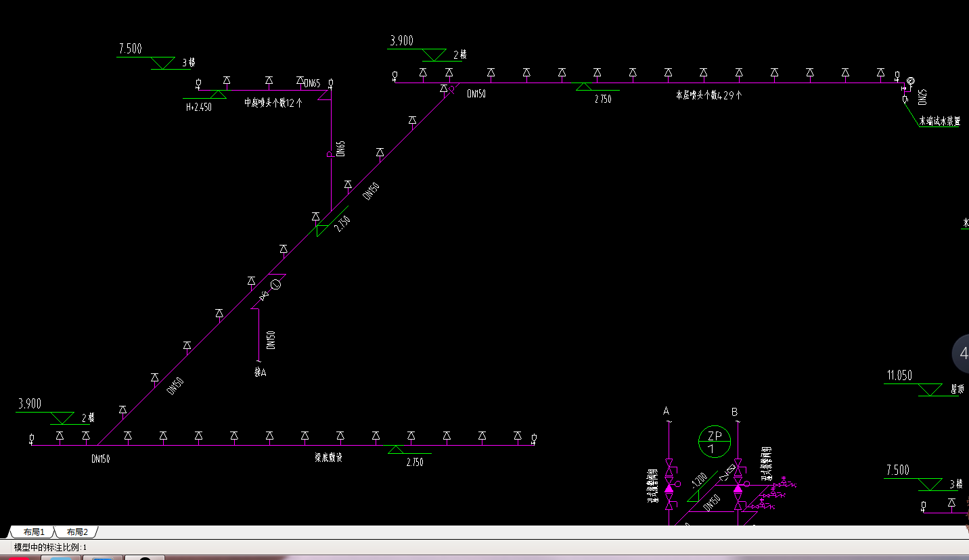Select riser label B
This screenshot has height=560, width=969.
click(x=735, y=411)
